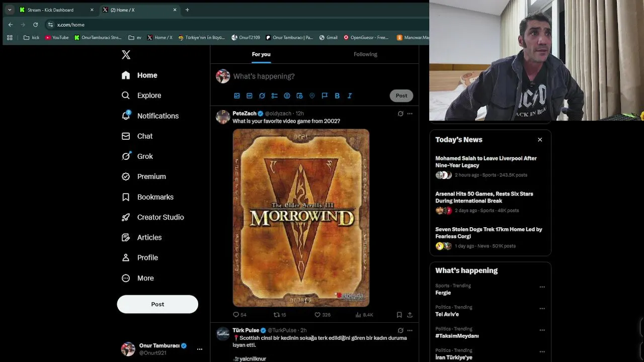644x362 pixels.
Task: Expand the More menu in the sidebar
Action: [138, 278]
